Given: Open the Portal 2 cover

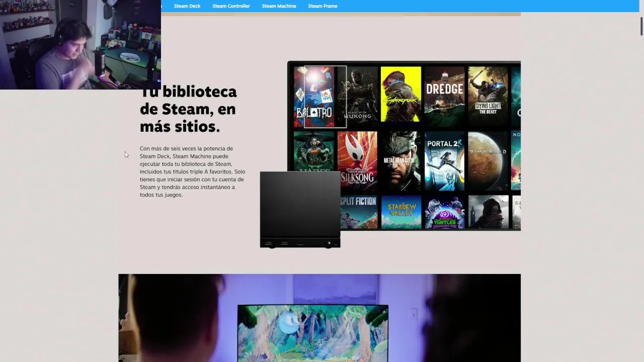Looking at the screenshot, I should [444, 161].
